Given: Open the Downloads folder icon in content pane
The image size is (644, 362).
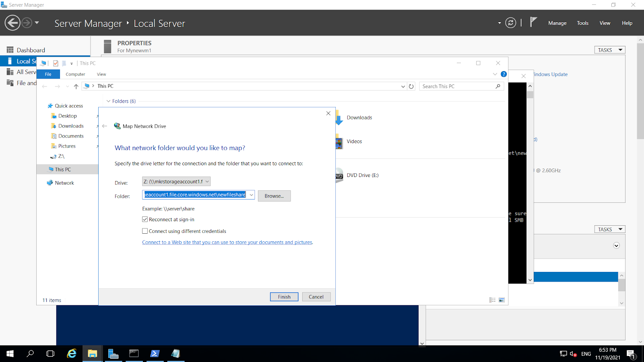Looking at the screenshot, I should click(x=339, y=117).
